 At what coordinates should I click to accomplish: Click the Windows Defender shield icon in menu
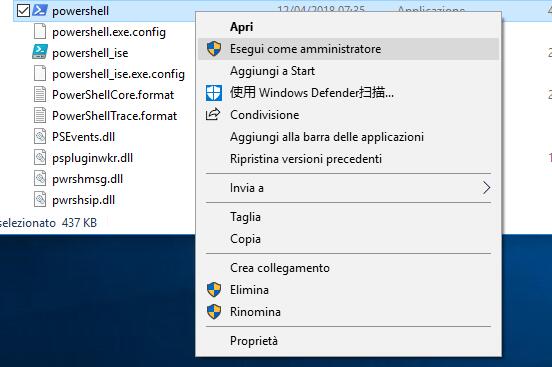tap(214, 93)
